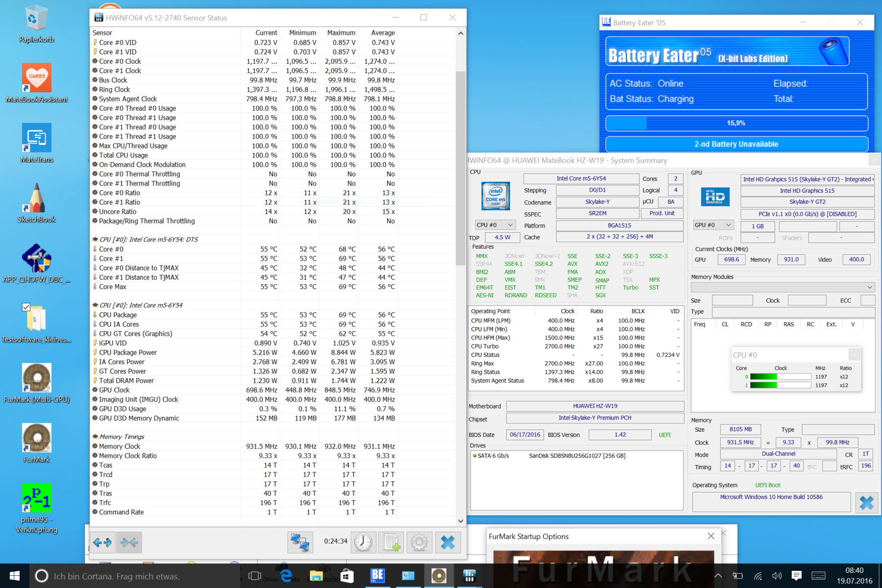
Task: Open the remote network computers icon
Action: tap(300, 542)
